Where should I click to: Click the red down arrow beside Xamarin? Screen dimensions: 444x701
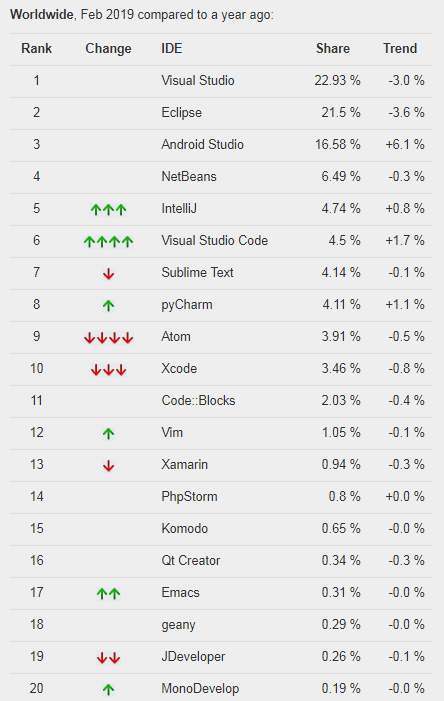coord(108,466)
